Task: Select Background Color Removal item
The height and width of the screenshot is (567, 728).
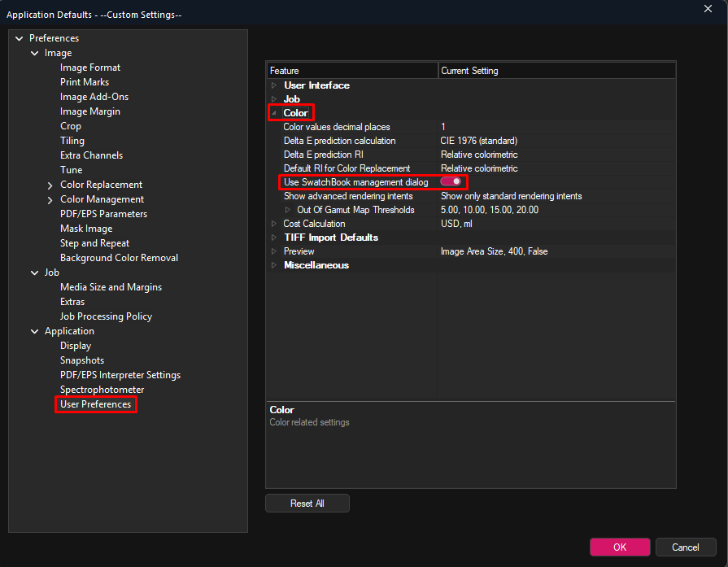Action: (x=120, y=258)
